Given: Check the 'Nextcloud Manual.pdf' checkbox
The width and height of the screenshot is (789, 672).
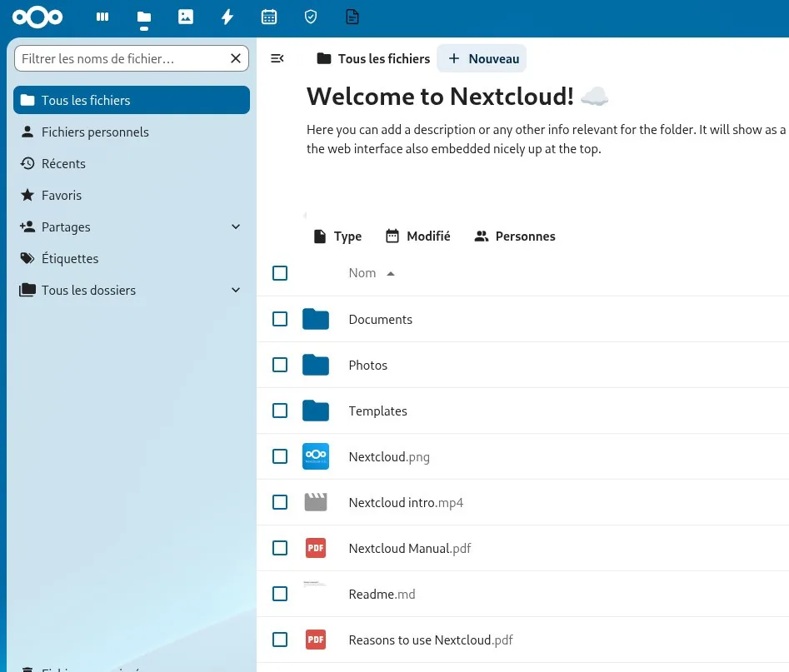Looking at the screenshot, I should (x=280, y=548).
